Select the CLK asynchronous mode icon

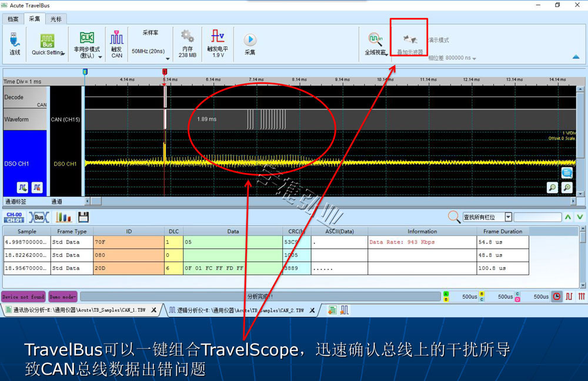[86, 38]
